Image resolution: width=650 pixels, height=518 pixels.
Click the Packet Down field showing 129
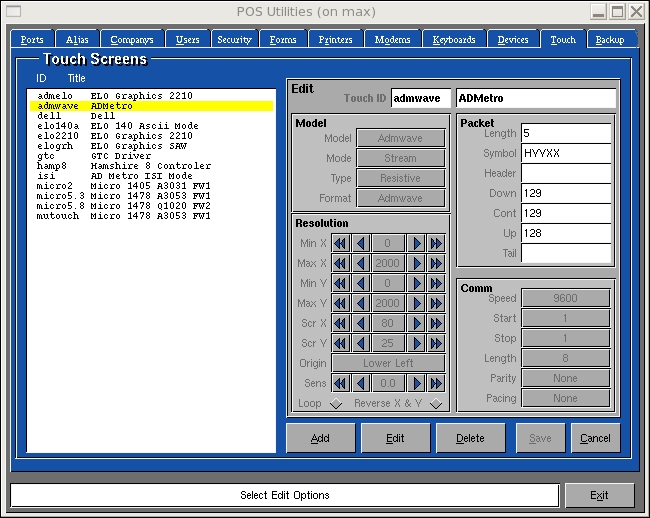coord(566,193)
